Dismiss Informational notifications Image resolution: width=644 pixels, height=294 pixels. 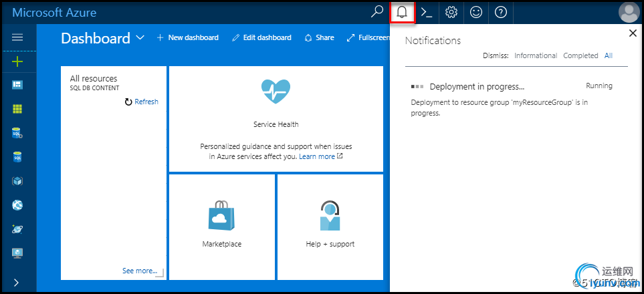536,55
